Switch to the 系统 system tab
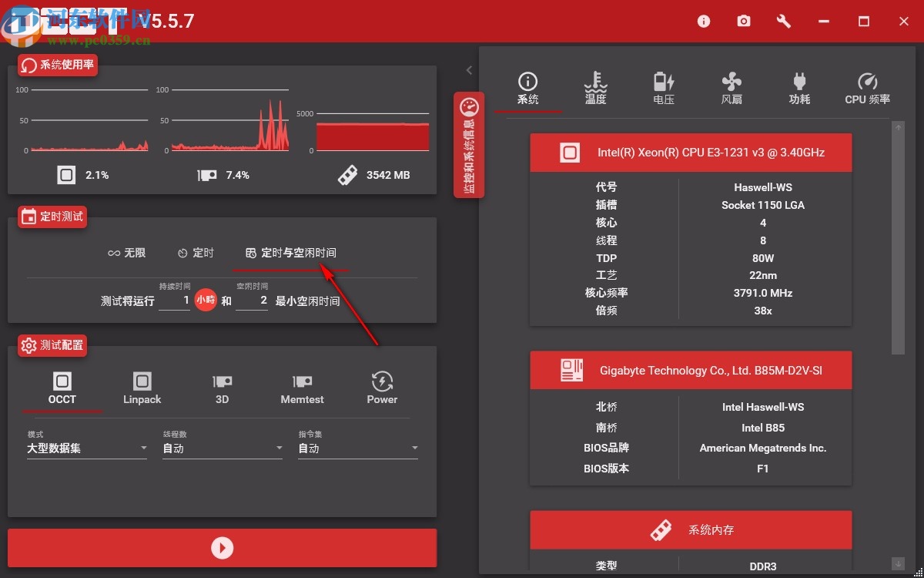This screenshot has width=924, height=578. (x=528, y=86)
